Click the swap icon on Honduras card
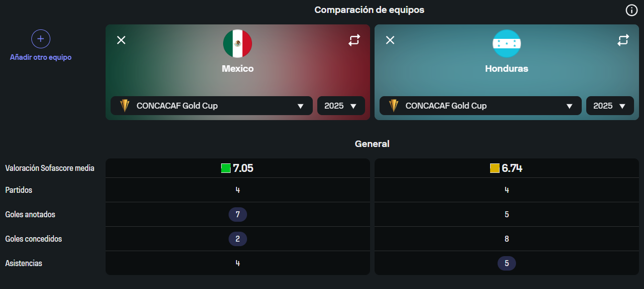 click(623, 40)
